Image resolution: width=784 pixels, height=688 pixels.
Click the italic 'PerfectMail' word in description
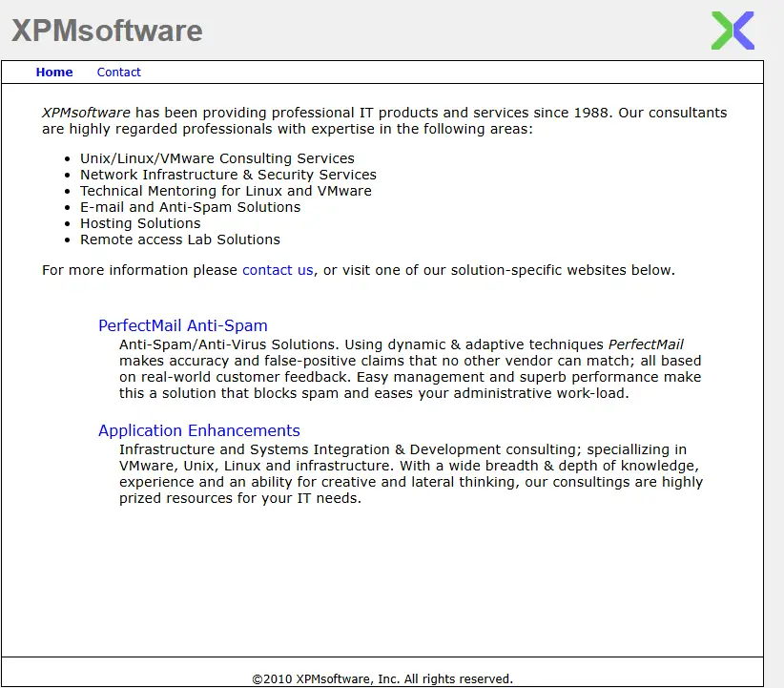tap(646, 344)
